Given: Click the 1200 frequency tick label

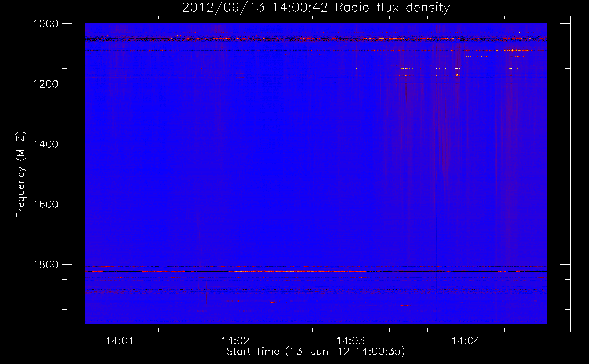Looking at the screenshot, I should [46, 84].
